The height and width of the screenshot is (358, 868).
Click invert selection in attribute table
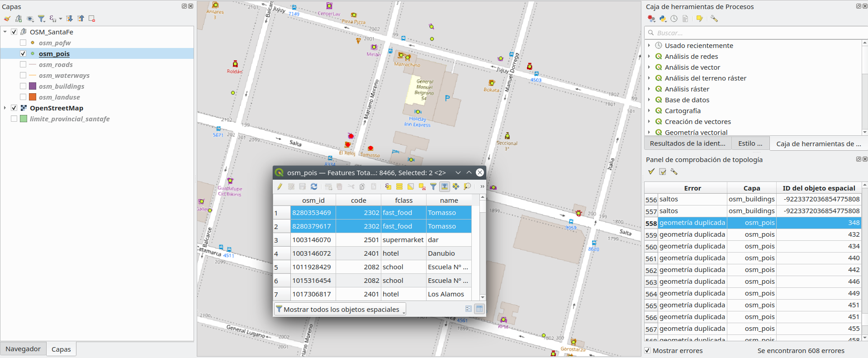(x=411, y=186)
